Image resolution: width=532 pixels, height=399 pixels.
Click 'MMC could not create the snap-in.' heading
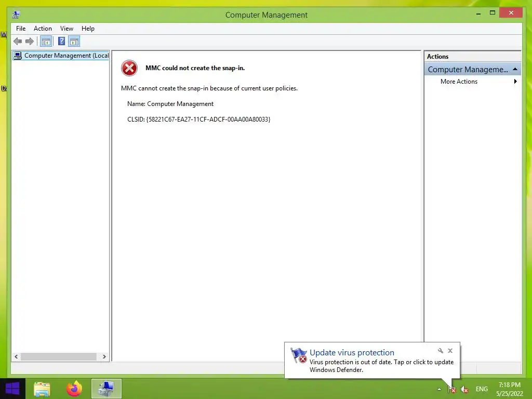point(195,68)
